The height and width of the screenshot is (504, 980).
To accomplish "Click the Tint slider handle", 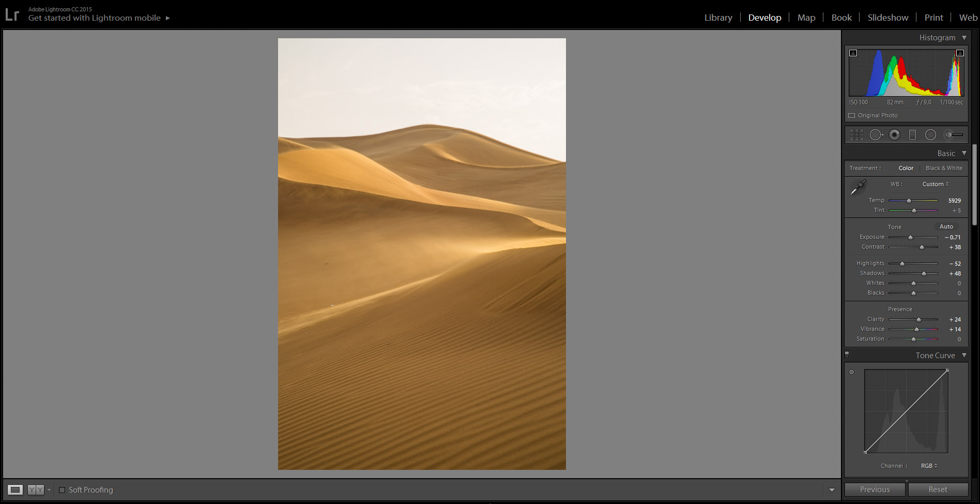I will coord(914,210).
